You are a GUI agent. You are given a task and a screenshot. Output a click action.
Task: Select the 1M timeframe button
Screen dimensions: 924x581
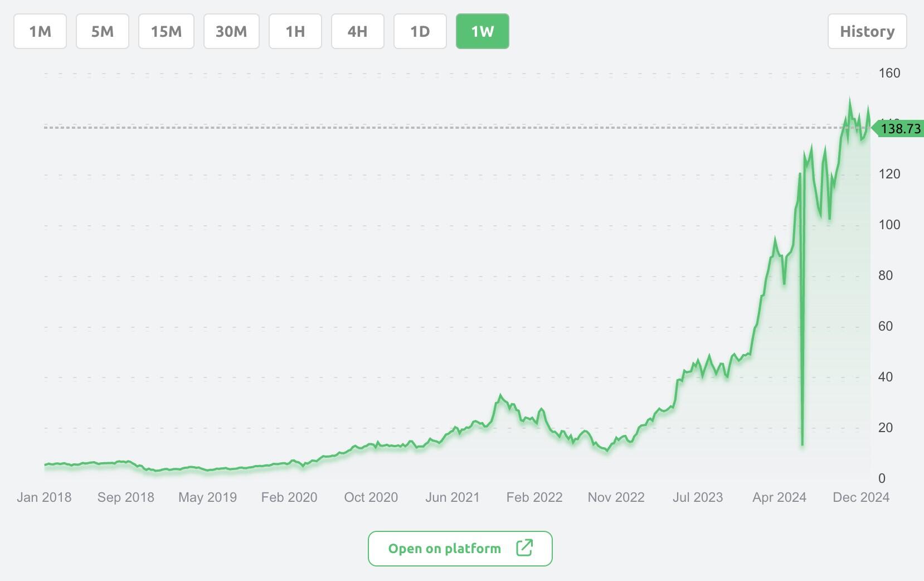[40, 31]
